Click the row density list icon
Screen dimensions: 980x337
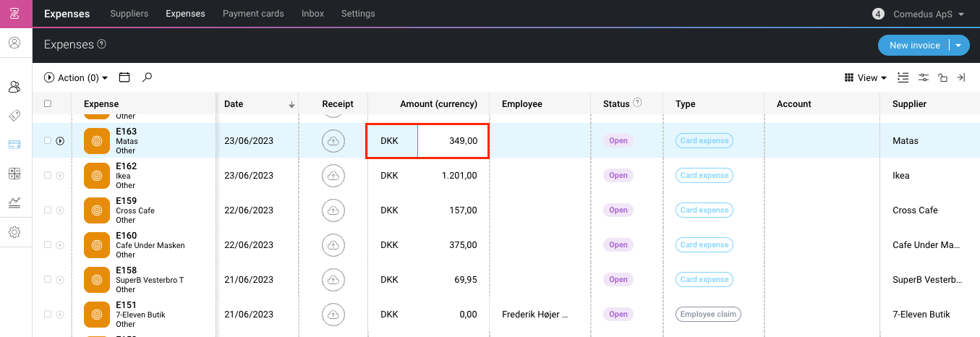(903, 77)
